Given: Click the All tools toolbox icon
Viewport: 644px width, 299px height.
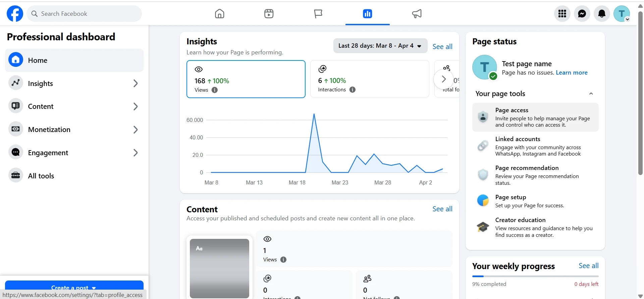Looking at the screenshot, I should pos(15,175).
